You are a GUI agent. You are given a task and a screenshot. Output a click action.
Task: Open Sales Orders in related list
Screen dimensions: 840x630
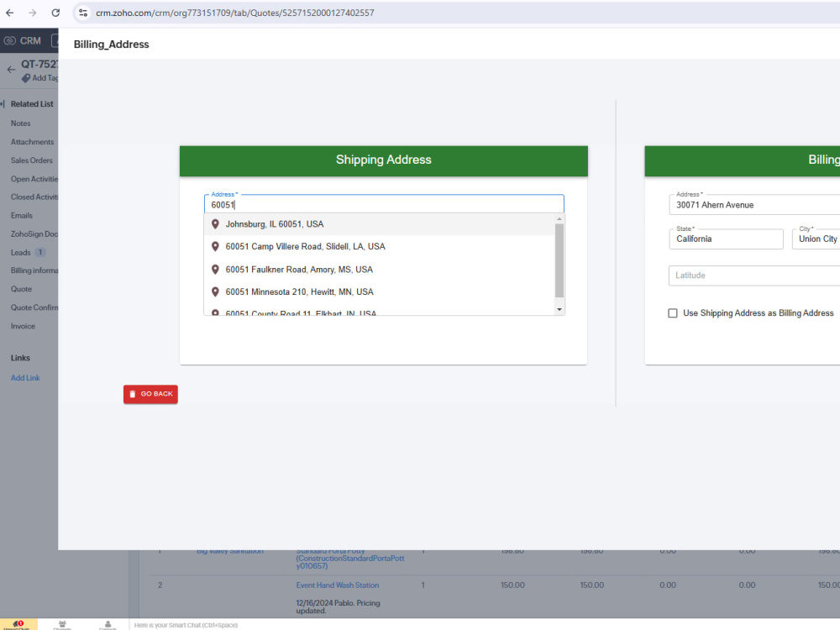tap(32, 160)
